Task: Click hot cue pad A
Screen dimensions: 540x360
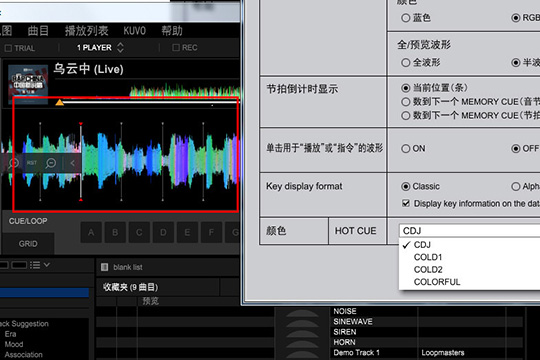Action: tap(91, 233)
